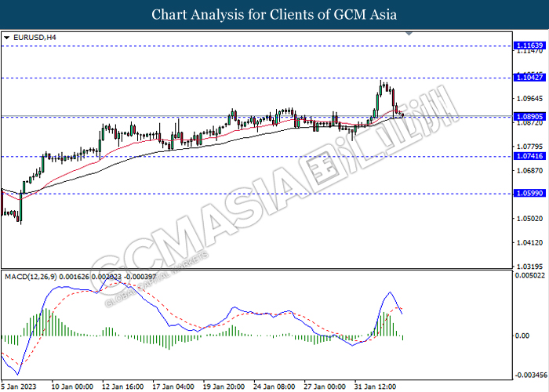The width and height of the screenshot is (549, 392).
Task: Click the 12 Jan 16:00 time label
Action: tap(123, 387)
